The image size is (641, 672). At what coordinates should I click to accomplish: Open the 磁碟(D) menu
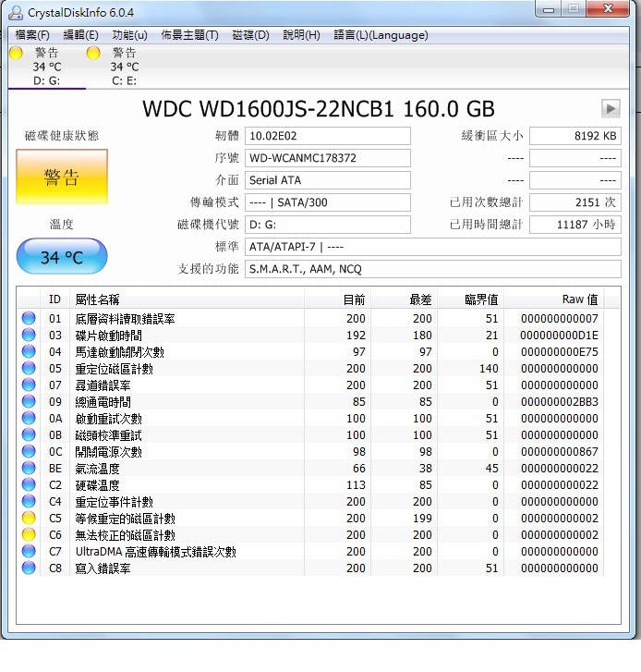click(x=250, y=35)
